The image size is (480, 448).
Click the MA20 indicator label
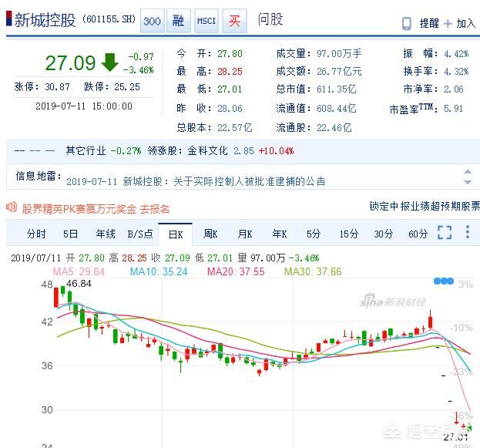(236, 271)
